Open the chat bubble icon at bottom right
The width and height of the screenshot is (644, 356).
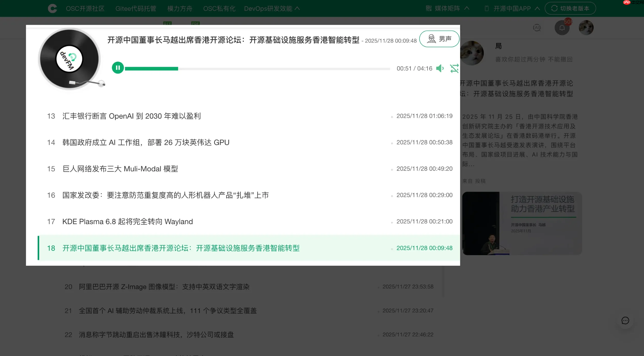625,320
